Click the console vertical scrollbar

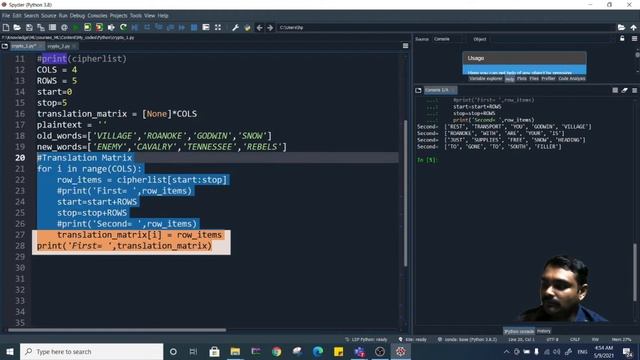(x=635, y=272)
